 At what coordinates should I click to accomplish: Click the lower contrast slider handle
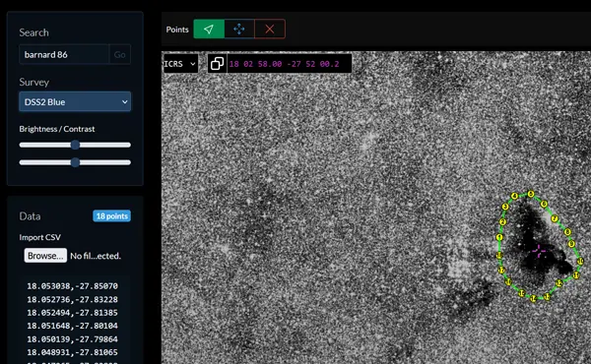[x=75, y=162]
